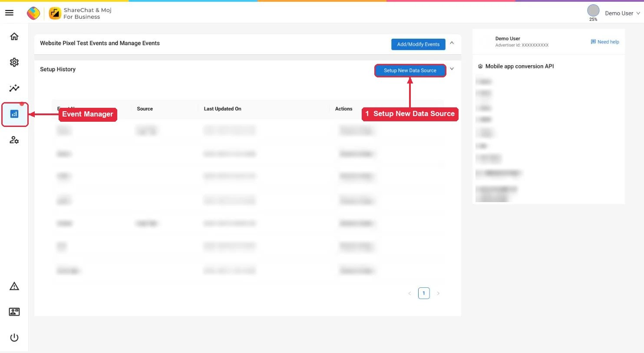Click the Website Pixel Test Events heading
The height and width of the screenshot is (353, 644).
(x=100, y=43)
